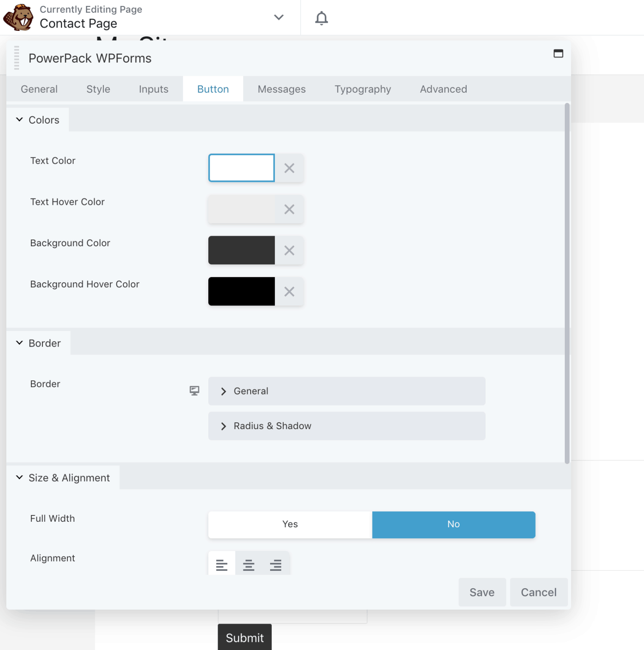The width and height of the screenshot is (644, 650).
Task: Open the Inputs tab
Action: [153, 89]
